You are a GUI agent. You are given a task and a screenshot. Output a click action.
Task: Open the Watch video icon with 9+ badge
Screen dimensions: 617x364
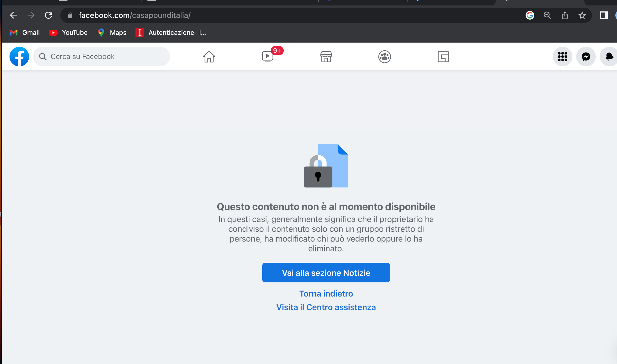[x=268, y=57]
